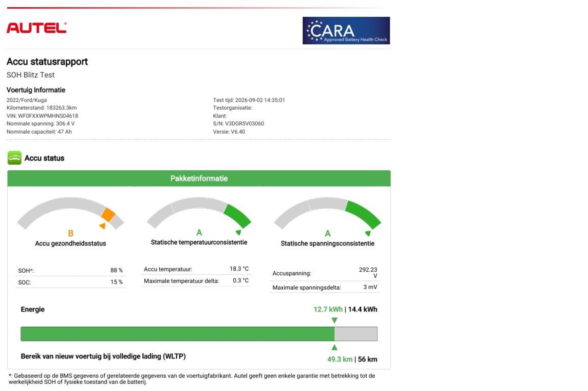Click the VIN number line
Image resolution: width=588 pixels, height=391 pixels.
click(42, 116)
